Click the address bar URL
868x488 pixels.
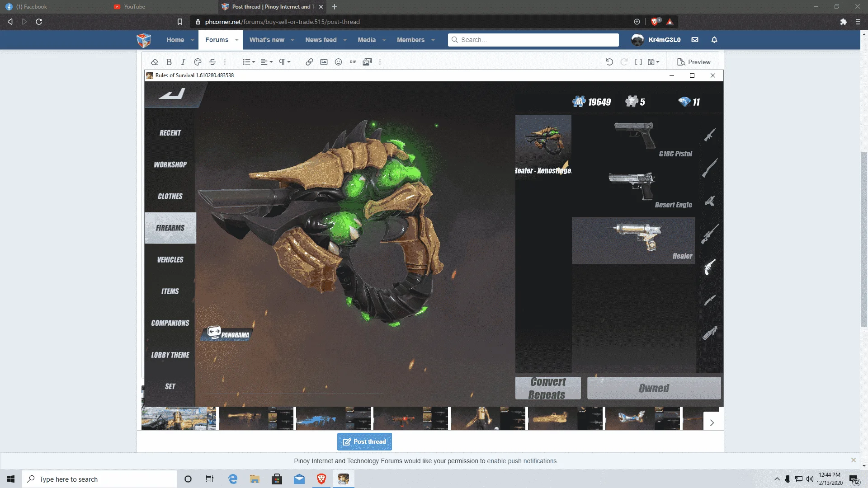tap(283, 22)
